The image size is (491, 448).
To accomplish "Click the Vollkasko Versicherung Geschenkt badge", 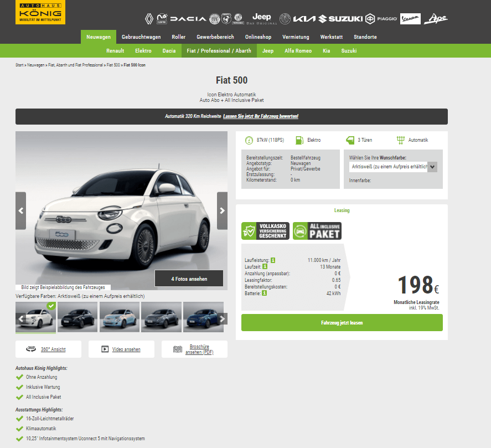I will (265, 231).
